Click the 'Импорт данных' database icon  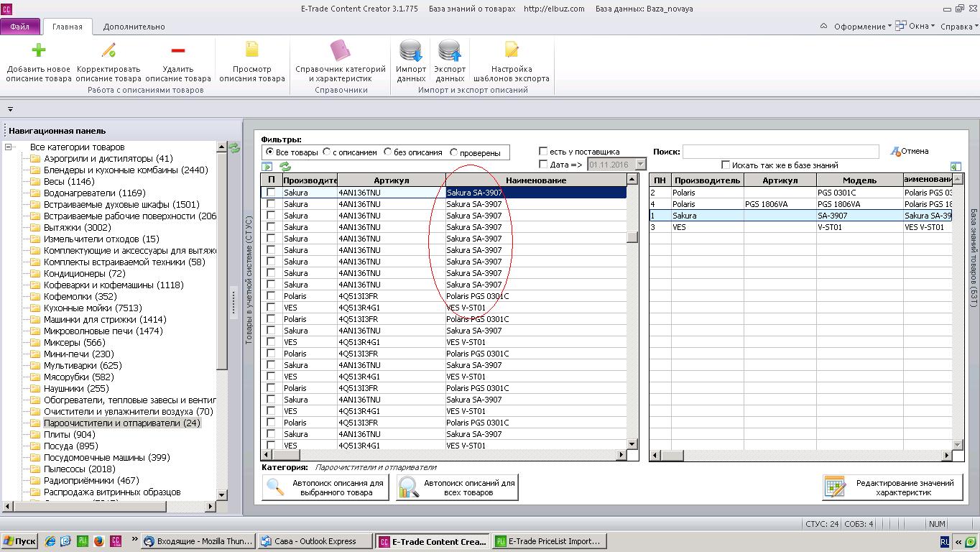coord(411,50)
